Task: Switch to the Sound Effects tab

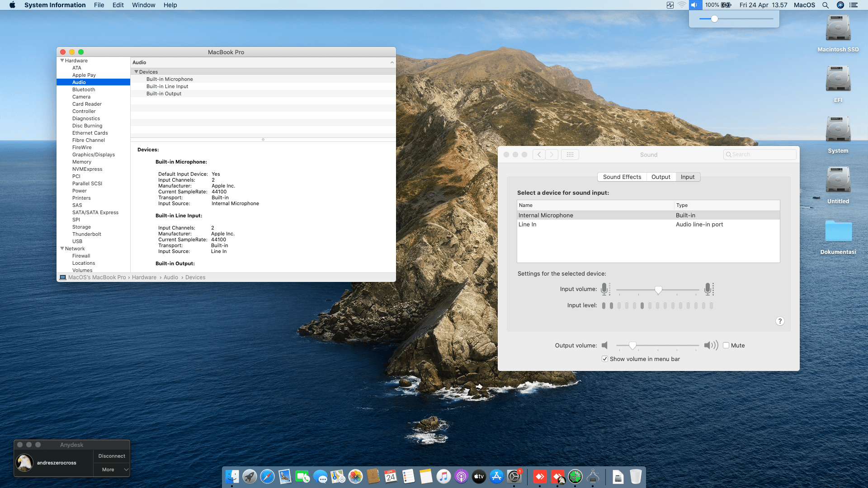Action: [x=622, y=177]
